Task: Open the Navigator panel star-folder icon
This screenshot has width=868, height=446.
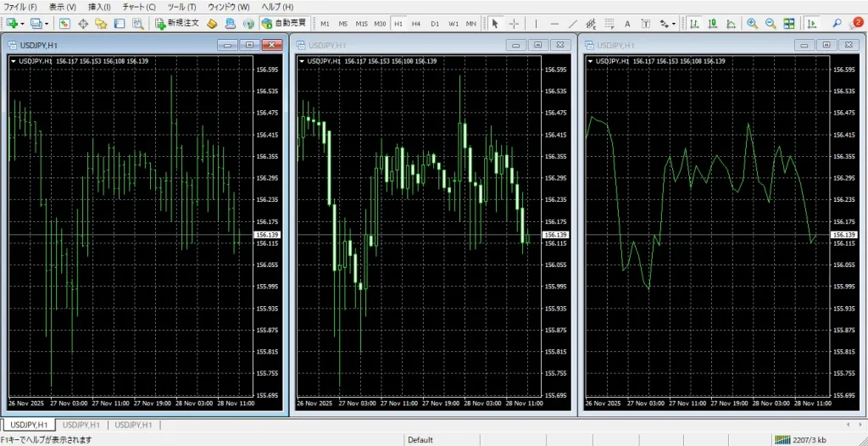Action: click(x=101, y=24)
